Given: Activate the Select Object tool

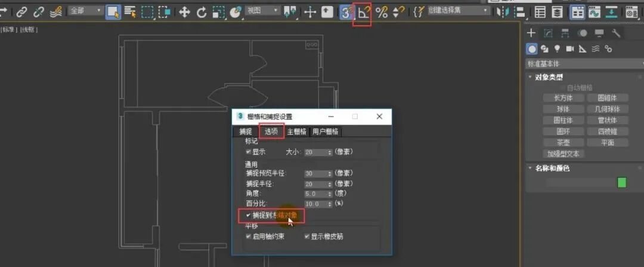Looking at the screenshot, I should coord(113,13).
